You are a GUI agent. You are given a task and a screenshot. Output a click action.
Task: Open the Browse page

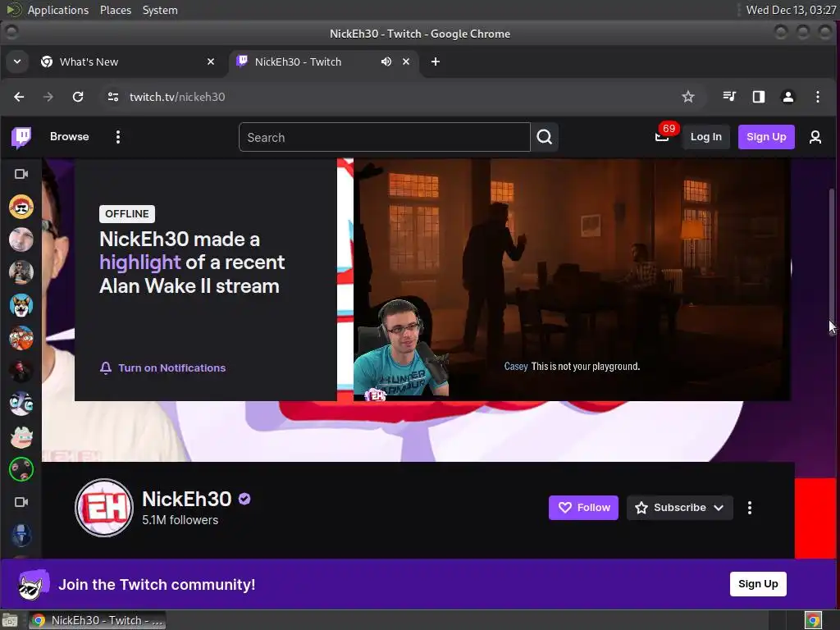point(70,137)
